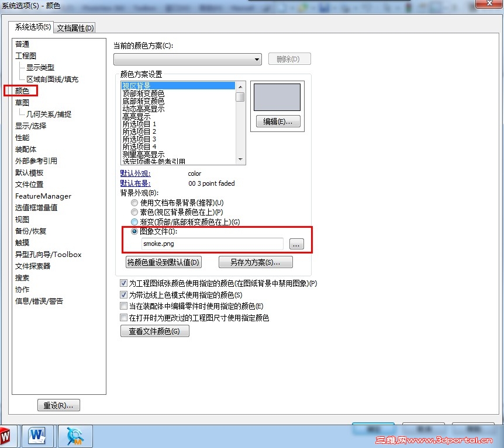504x448 pixels.
Task: Enable 当在装配体中编辑零件时使用指定的颜色
Action: [x=123, y=305]
